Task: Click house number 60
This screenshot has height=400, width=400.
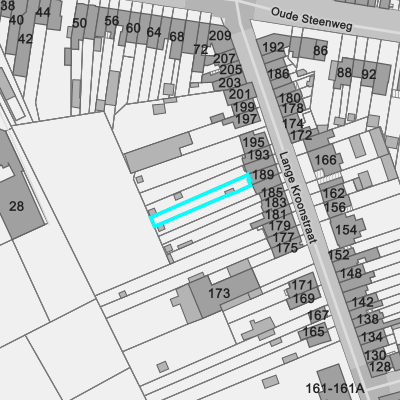Action: pos(133,28)
